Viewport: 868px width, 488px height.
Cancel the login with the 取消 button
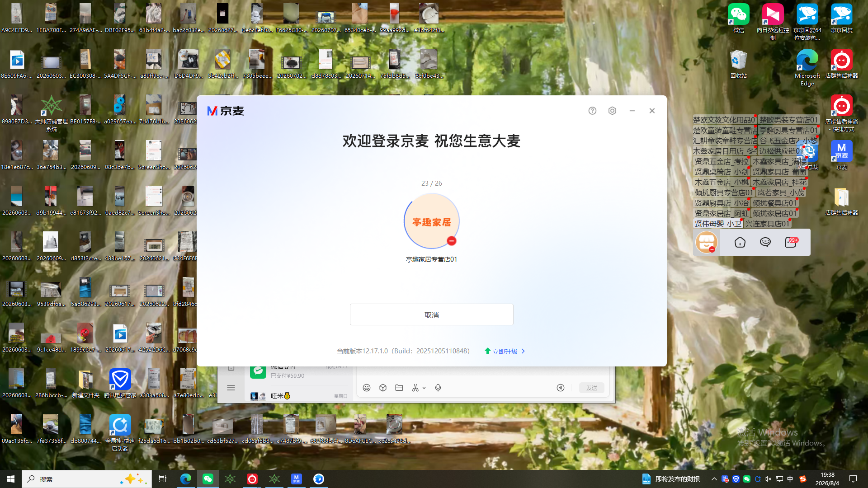click(432, 314)
